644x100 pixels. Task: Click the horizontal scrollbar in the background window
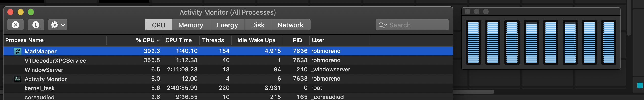click(x=474, y=92)
